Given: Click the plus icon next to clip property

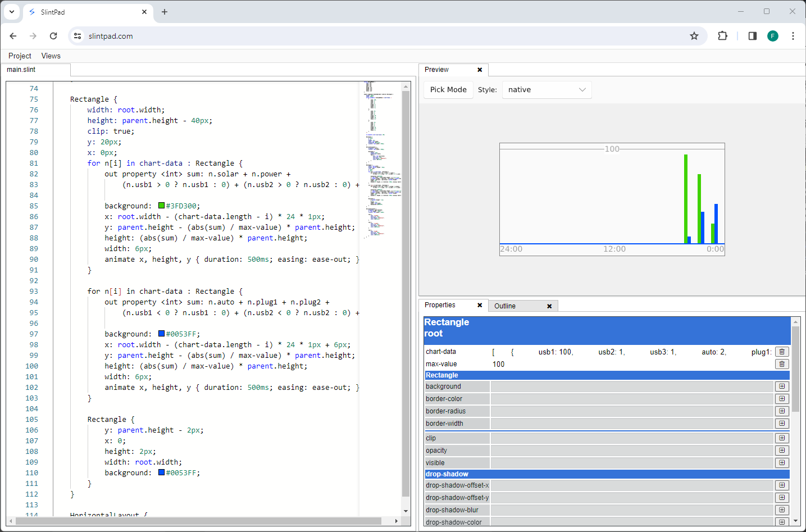Looking at the screenshot, I should (781, 438).
